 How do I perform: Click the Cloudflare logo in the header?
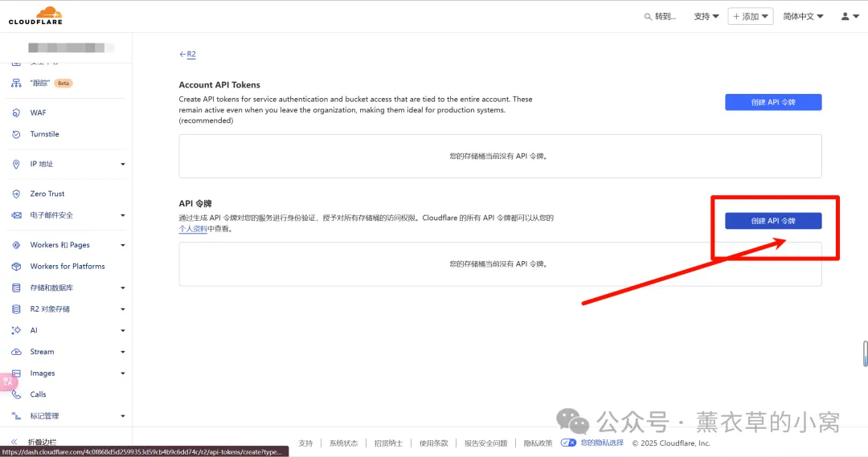tap(35, 15)
